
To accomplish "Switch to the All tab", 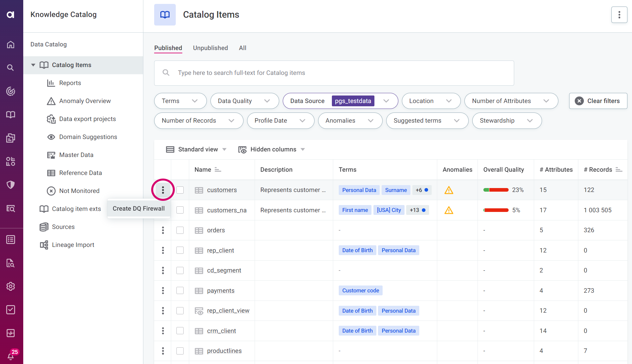I will coord(242,48).
